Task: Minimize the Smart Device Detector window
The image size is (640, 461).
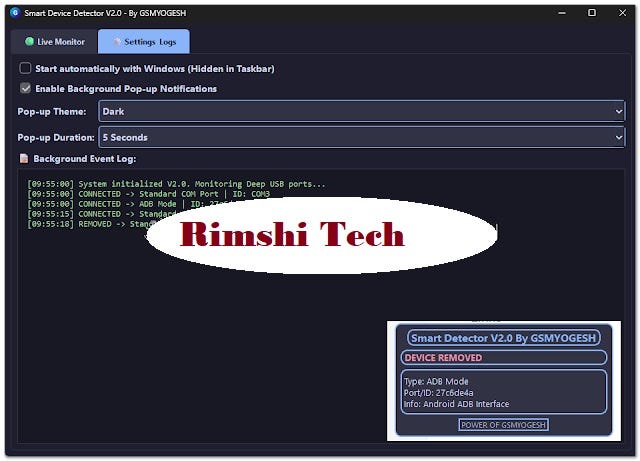Action: click(562, 13)
